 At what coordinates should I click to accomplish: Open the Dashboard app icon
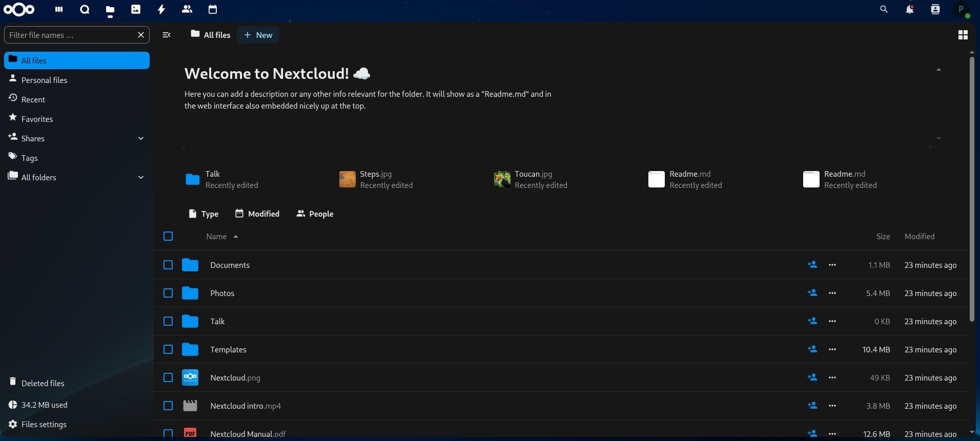(x=59, y=9)
